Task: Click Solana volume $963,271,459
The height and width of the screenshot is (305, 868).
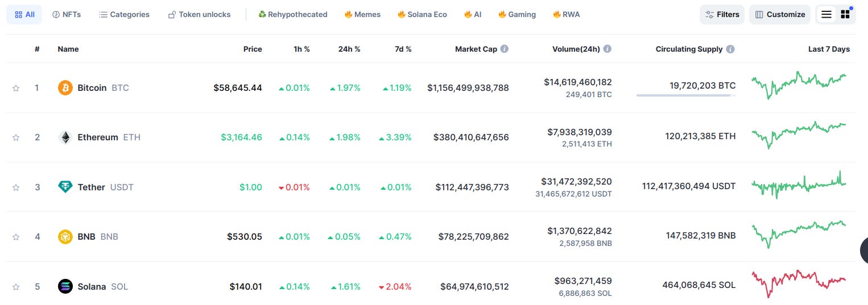Action: point(583,281)
